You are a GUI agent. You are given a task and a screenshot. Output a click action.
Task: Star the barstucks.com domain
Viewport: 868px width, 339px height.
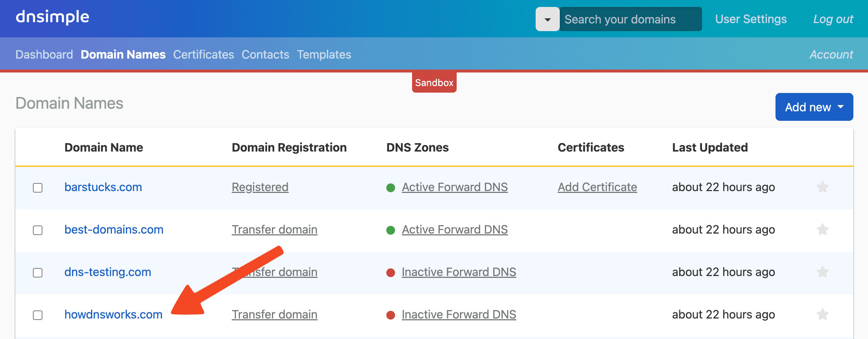click(x=822, y=187)
